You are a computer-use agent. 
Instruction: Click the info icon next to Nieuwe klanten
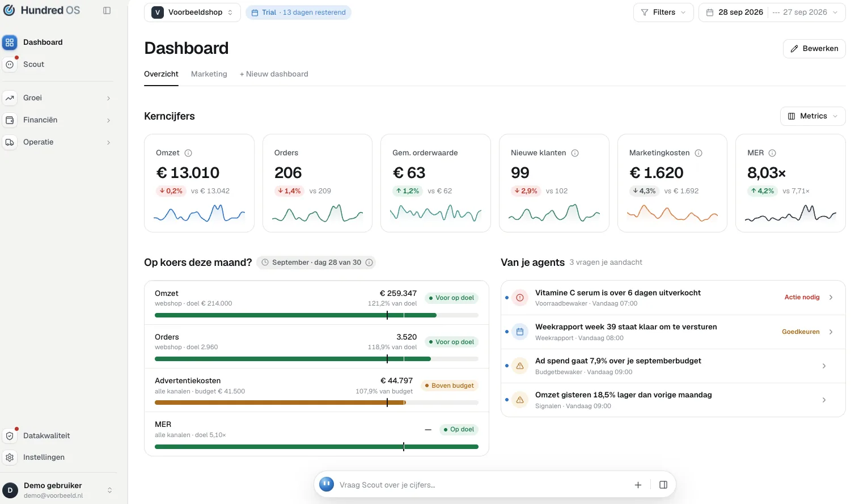pos(575,153)
